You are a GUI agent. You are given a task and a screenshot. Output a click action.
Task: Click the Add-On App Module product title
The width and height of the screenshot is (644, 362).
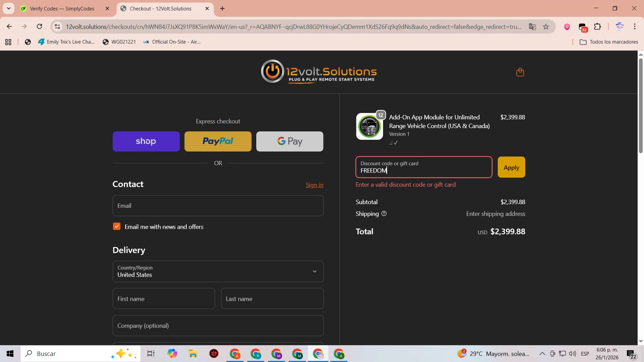(439, 121)
